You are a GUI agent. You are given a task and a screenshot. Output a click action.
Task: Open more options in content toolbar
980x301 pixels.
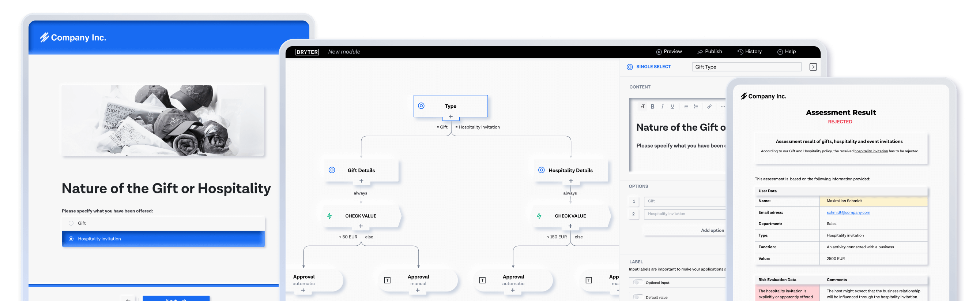coord(723,107)
